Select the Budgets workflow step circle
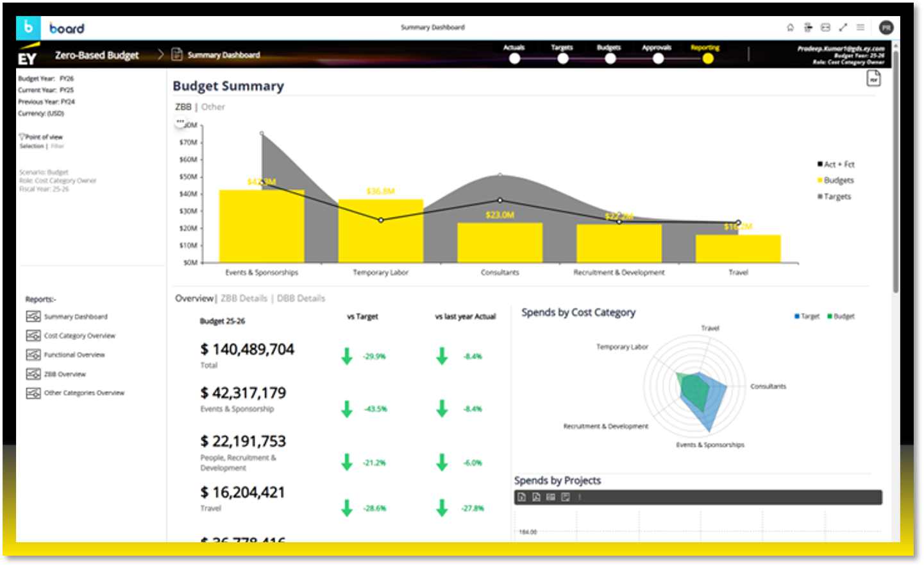 pos(610,58)
